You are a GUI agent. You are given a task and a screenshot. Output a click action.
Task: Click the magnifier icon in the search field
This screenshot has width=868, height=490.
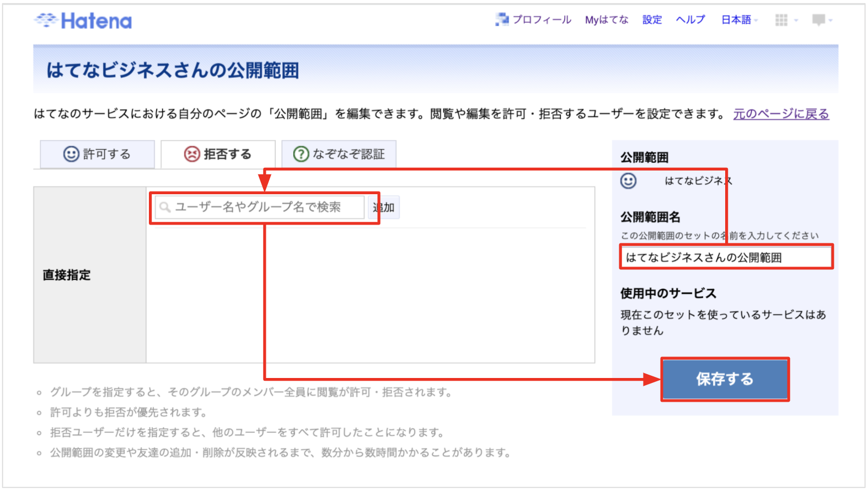pyautogui.click(x=165, y=207)
